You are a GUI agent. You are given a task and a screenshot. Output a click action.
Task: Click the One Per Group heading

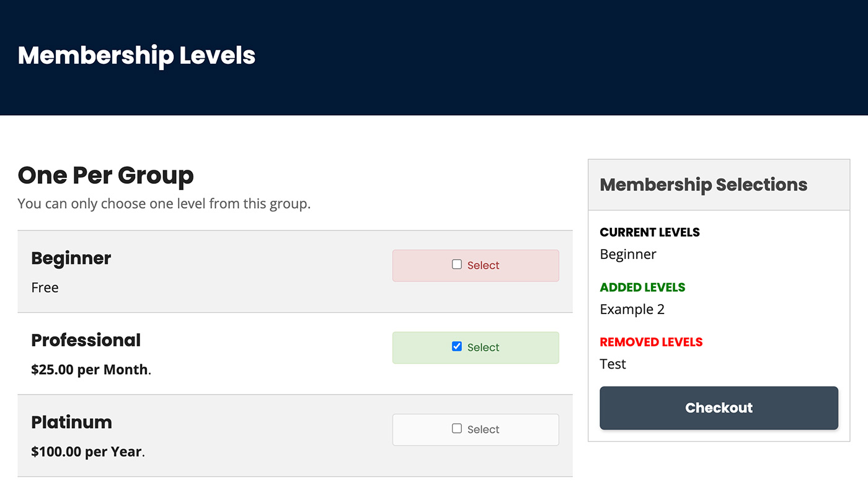point(105,176)
